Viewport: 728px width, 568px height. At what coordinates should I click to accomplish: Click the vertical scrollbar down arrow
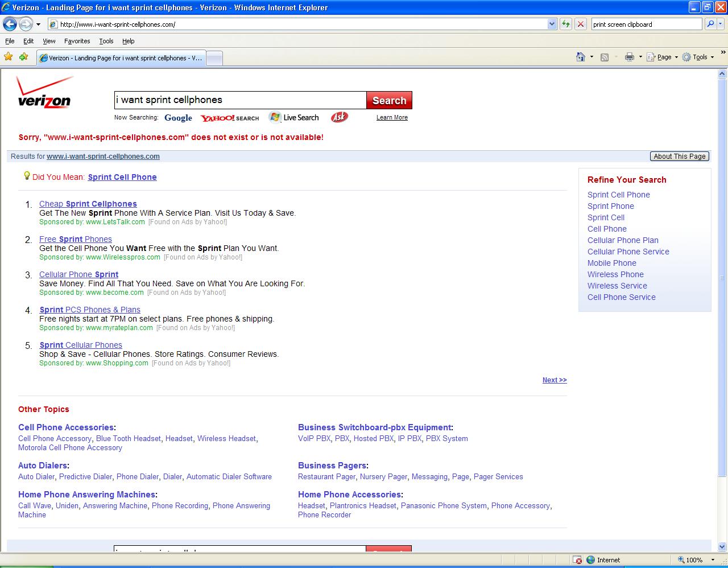tap(722, 547)
